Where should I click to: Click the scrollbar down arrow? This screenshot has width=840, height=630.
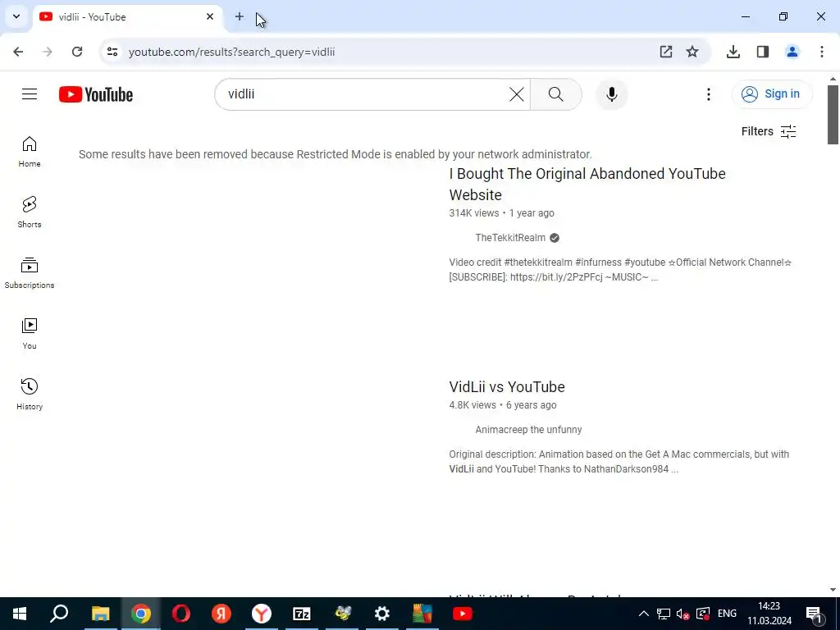833,590
